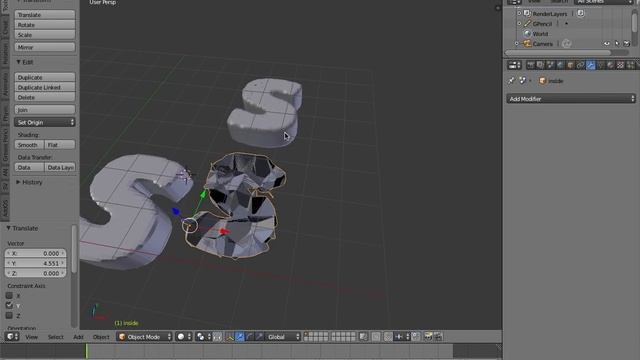This screenshot has height=360, width=640.
Task: Open the pivot point selector
Action: pyautogui.click(x=203, y=336)
